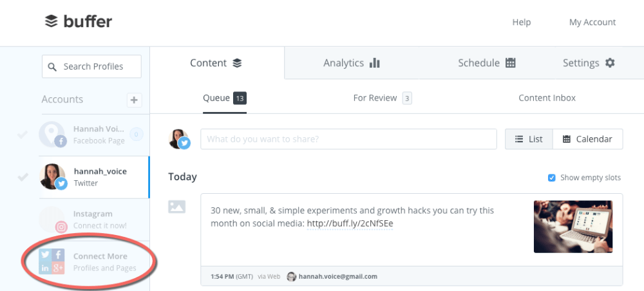Add account with the plus icon
Viewport: 644px width, 291px height.
[x=134, y=100]
